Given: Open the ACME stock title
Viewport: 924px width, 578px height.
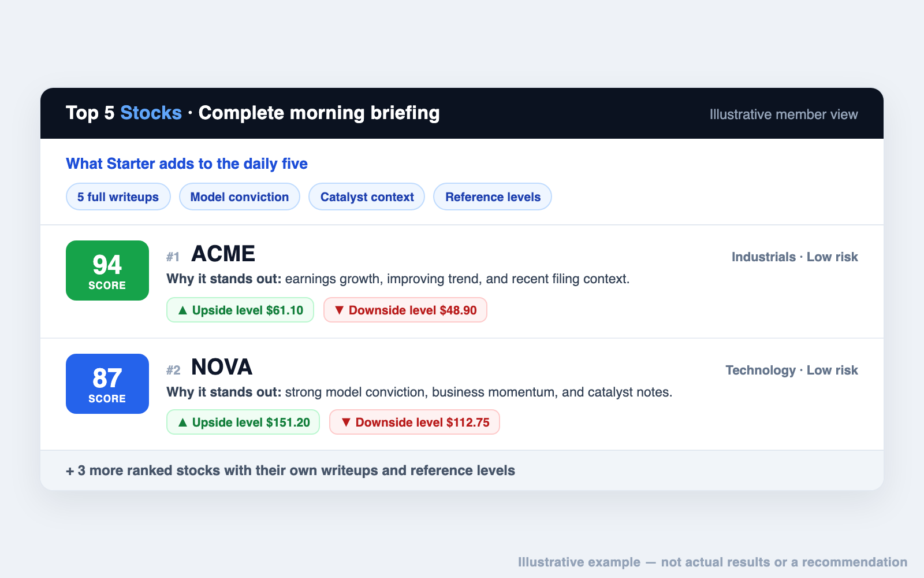Looking at the screenshot, I should 223,254.
